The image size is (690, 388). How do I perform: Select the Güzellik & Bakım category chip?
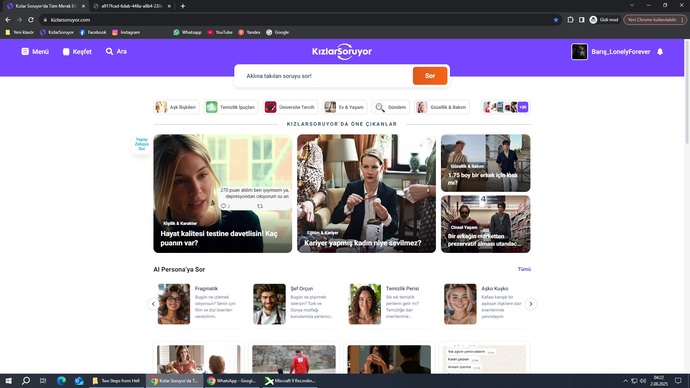click(441, 107)
